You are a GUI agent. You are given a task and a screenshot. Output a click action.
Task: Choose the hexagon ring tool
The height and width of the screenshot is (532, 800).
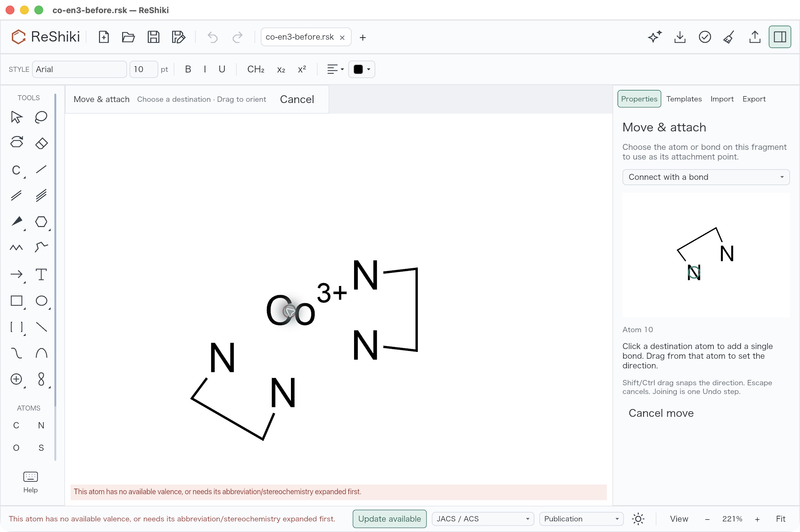(x=41, y=222)
